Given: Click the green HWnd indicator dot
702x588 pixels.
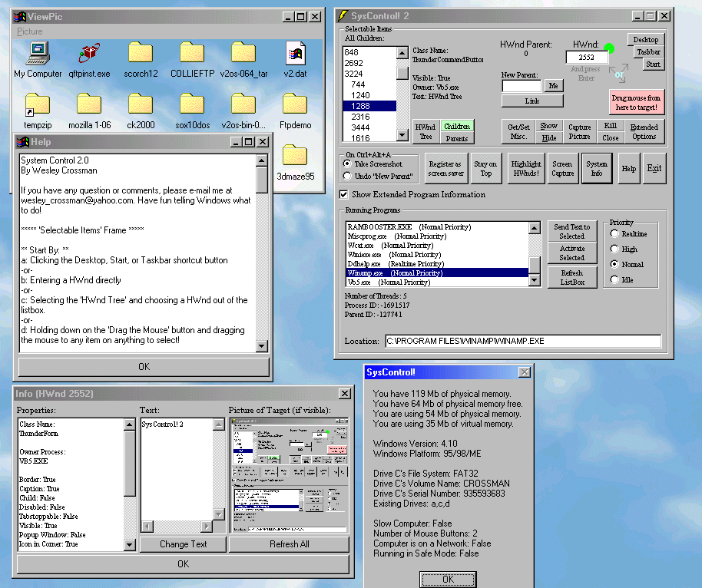Looking at the screenshot, I should [x=609, y=48].
